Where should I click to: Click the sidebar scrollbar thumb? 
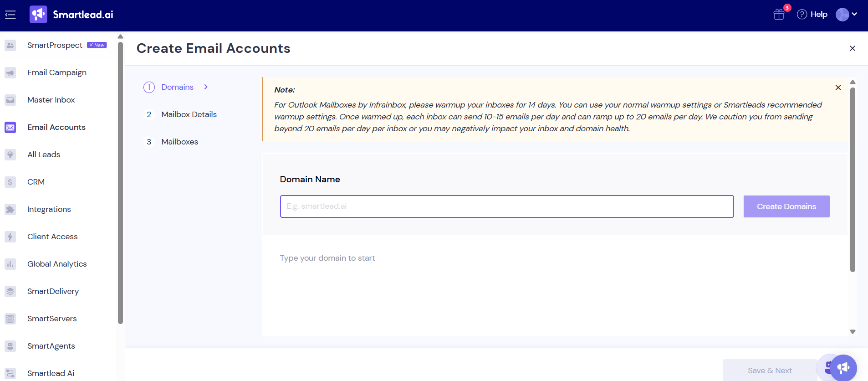pyautogui.click(x=120, y=182)
